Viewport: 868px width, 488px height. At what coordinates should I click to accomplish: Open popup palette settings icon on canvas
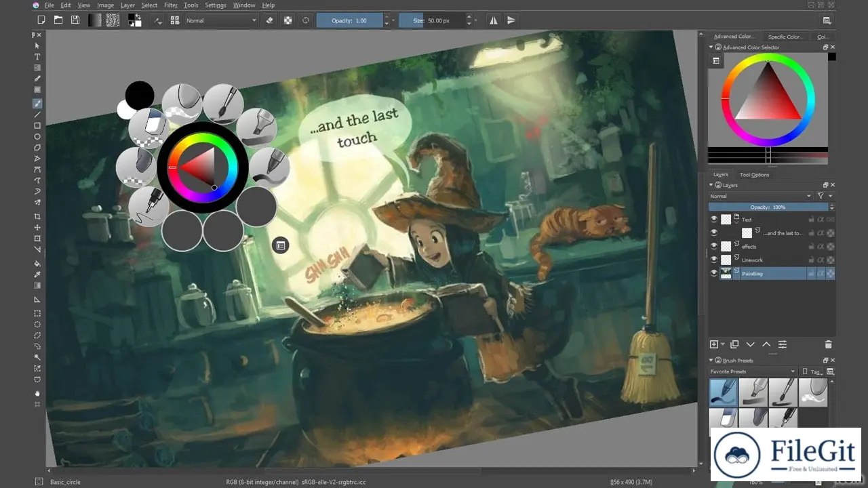(x=280, y=245)
